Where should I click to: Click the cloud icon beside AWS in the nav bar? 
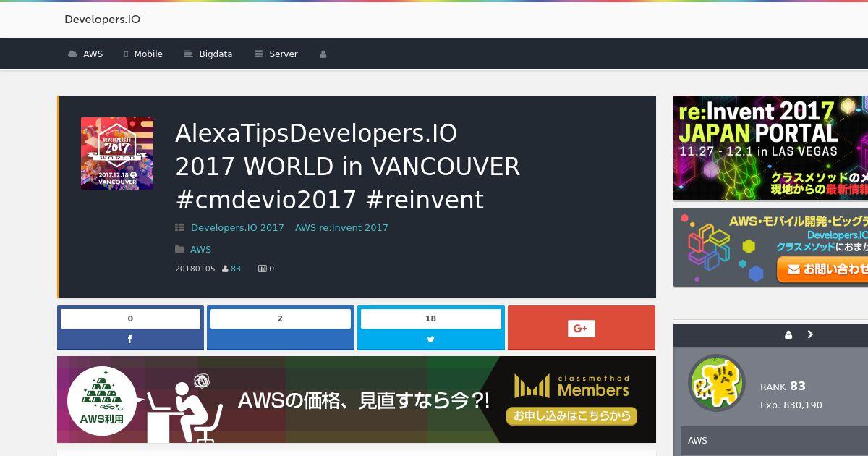tap(72, 54)
